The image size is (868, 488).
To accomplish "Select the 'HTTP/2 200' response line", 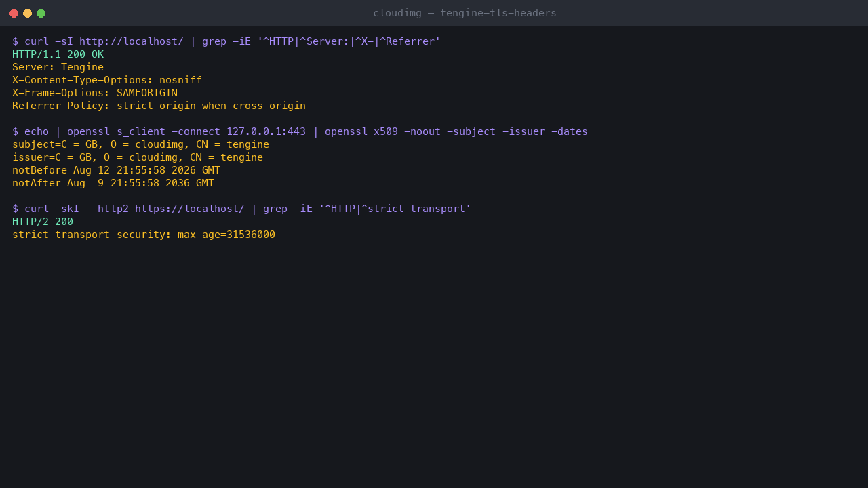I will pos(43,222).
